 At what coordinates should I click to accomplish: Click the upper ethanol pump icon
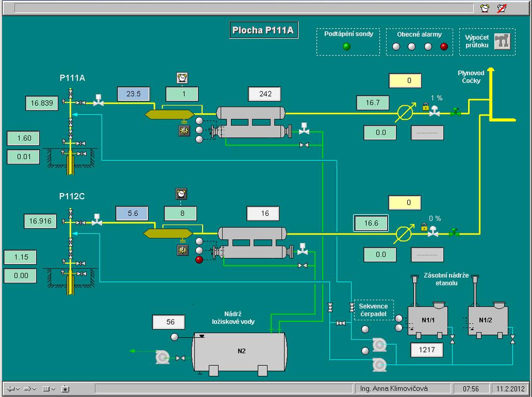tap(379, 345)
